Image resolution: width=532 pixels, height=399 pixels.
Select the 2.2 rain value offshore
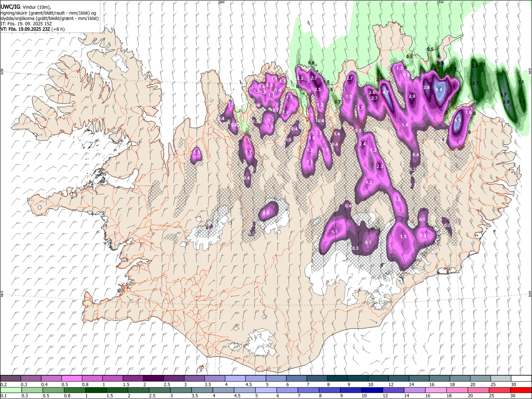(475, 66)
